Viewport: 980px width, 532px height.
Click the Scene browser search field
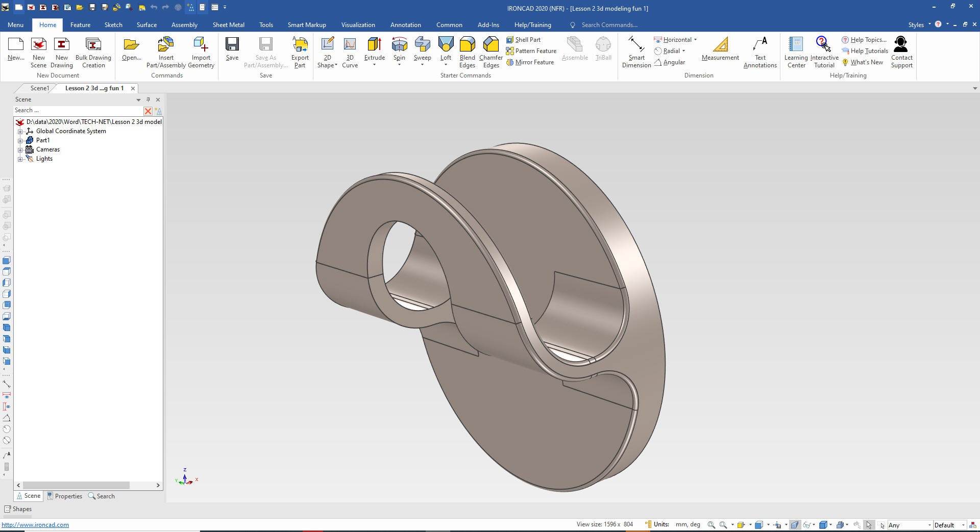point(77,111)
